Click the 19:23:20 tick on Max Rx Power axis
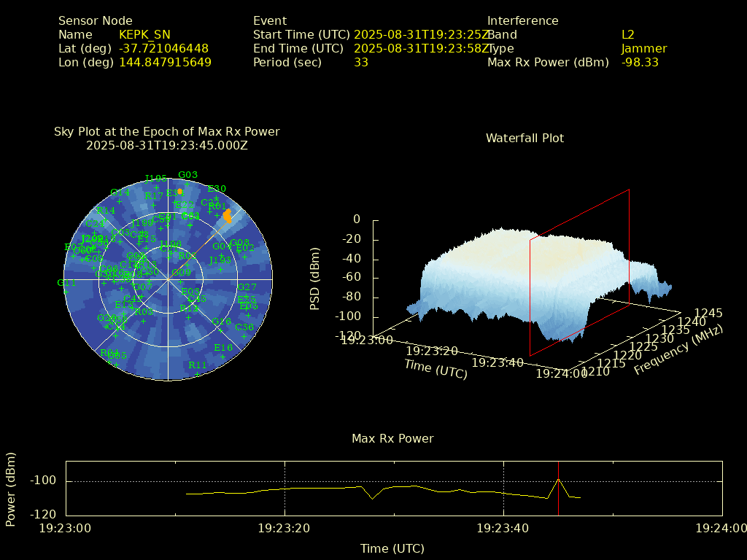Image resolution: width=747 pixels, height=560 pixels. click(x=285, y=527)
